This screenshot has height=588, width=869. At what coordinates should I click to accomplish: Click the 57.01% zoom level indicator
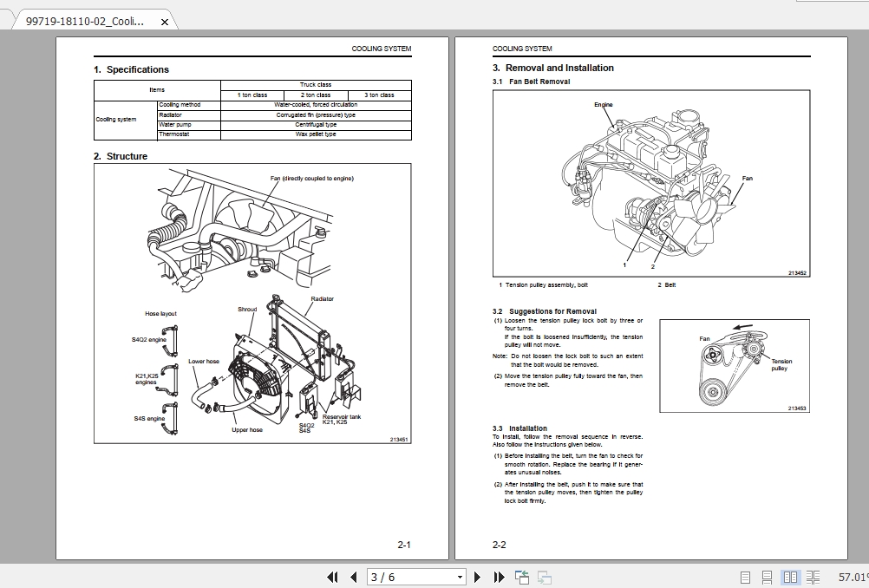click(x=852, y=576)
